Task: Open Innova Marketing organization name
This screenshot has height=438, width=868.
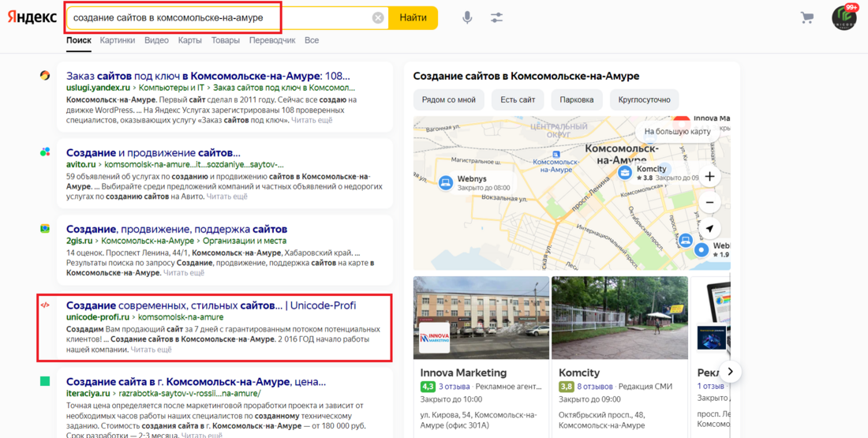Action: [x=463, y=372]
